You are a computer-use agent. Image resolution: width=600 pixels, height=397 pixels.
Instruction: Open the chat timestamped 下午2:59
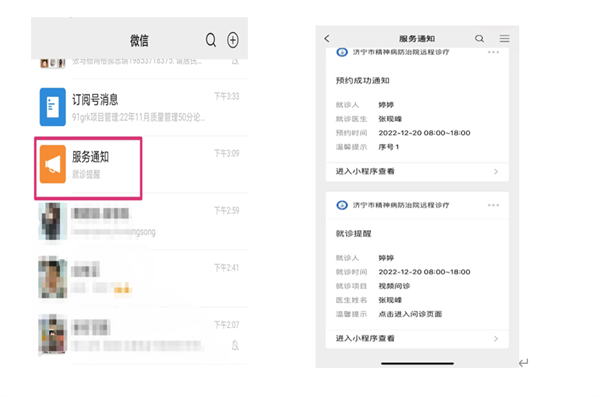140,222
